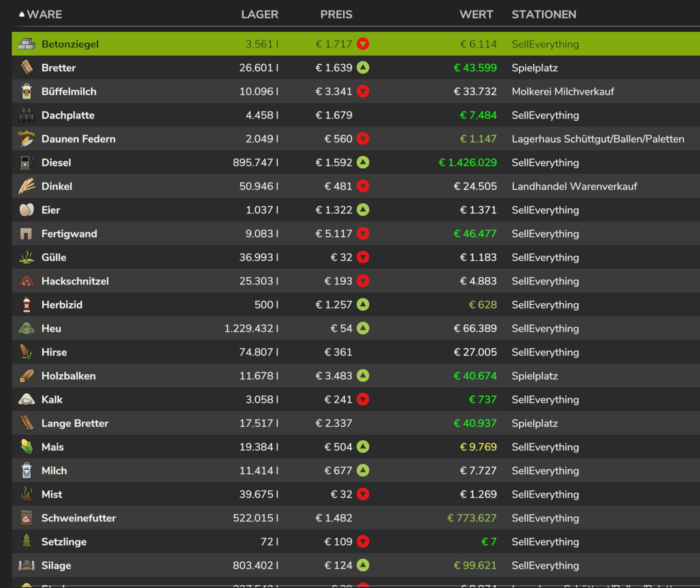Click the Lagerhaus Schüttgut/Ballen/Paletten station

[x=598, y=139]
